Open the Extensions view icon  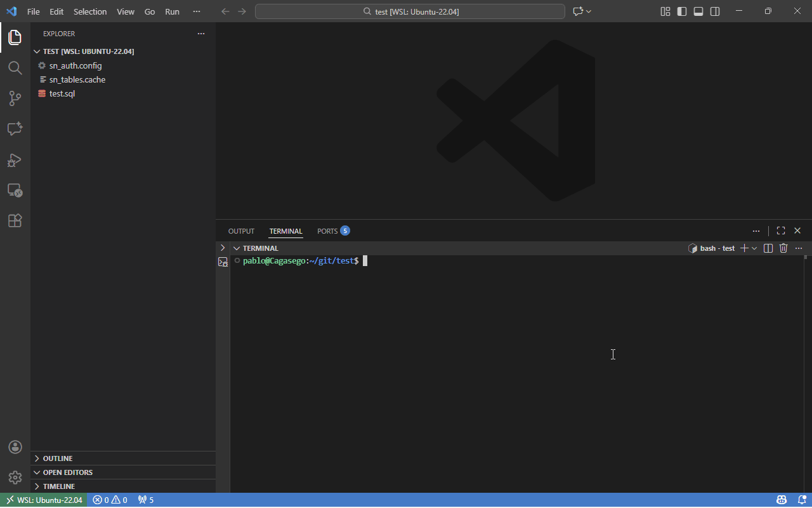coord(15,220)
